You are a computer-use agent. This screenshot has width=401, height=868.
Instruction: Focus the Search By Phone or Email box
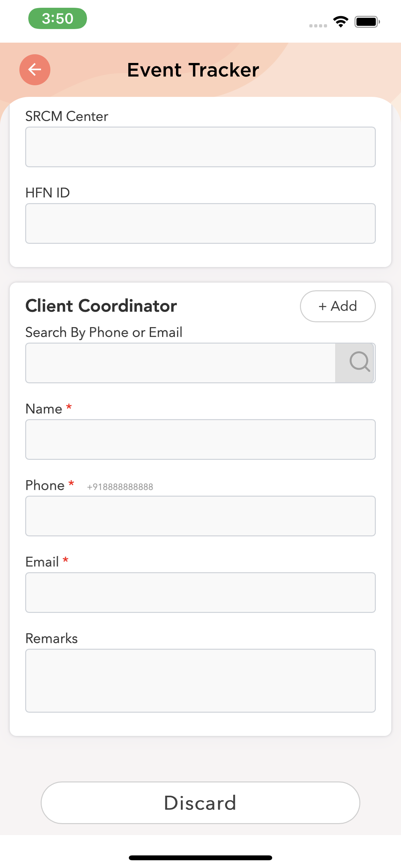(180, 363)
